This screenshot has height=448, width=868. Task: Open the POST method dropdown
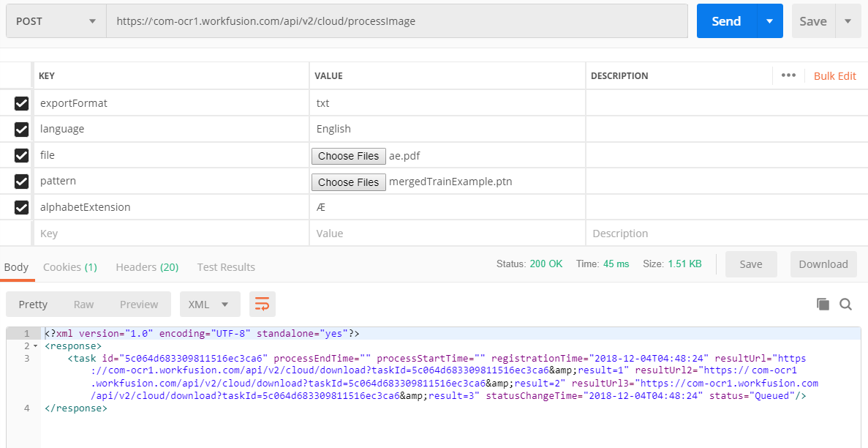pos(56,21)
